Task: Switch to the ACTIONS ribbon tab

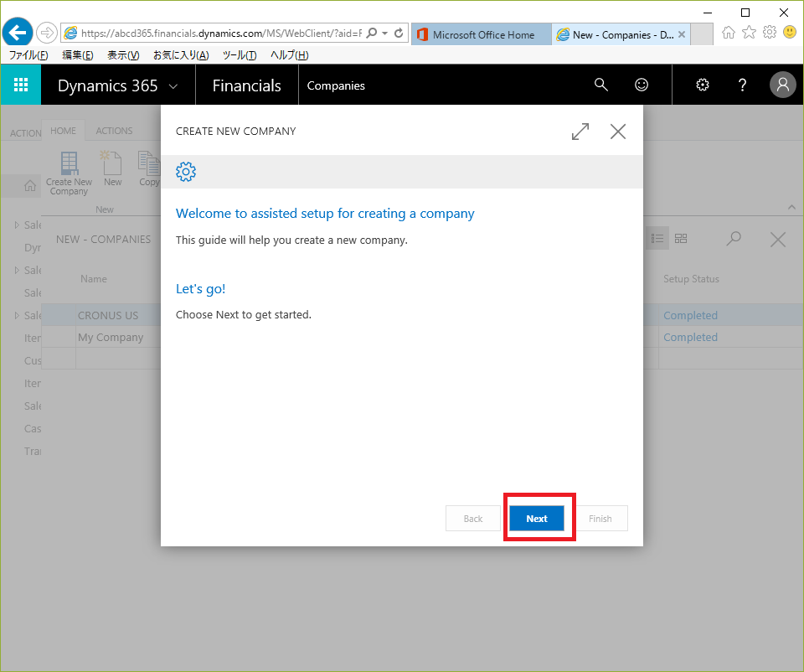Action: click(x=114, y=131)
